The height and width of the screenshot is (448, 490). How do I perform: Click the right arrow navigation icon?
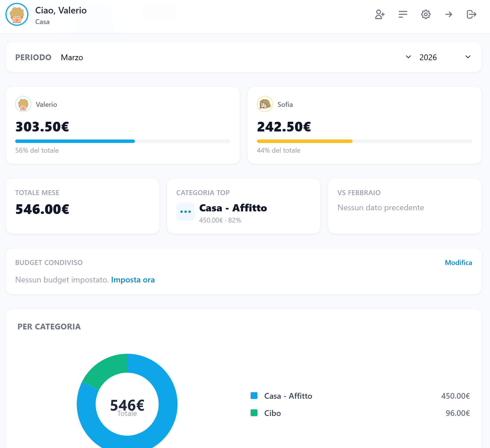448,14
